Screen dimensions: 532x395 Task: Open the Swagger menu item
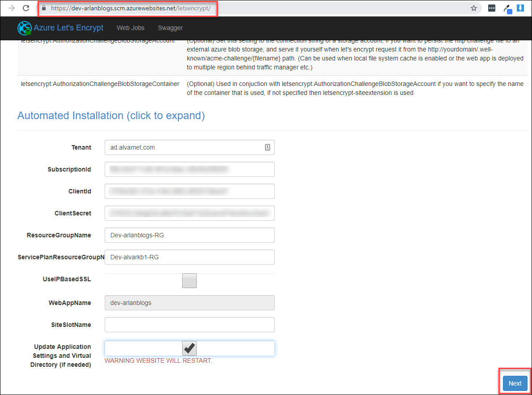pyautogui.click(x=170, y=28)
